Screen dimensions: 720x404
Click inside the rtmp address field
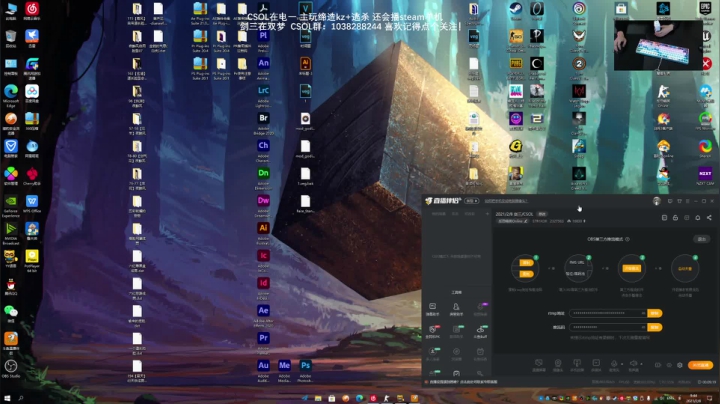pyautogui.click(x=608, y=313)
